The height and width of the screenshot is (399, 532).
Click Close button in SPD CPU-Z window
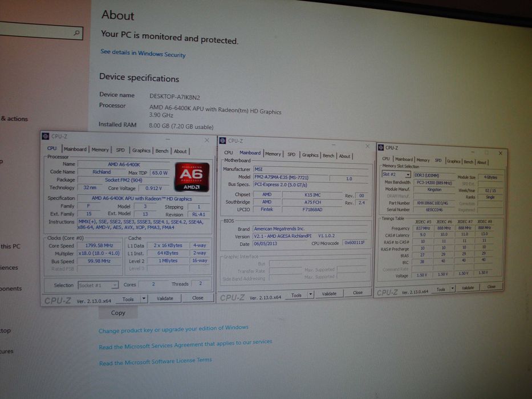[x=492, y=287]
